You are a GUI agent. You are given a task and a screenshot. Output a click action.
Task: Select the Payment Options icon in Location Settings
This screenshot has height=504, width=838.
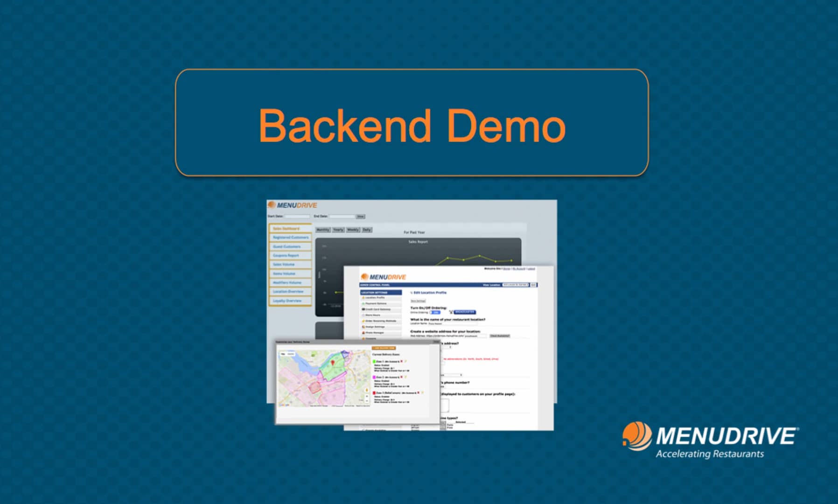tap(363, 303)
